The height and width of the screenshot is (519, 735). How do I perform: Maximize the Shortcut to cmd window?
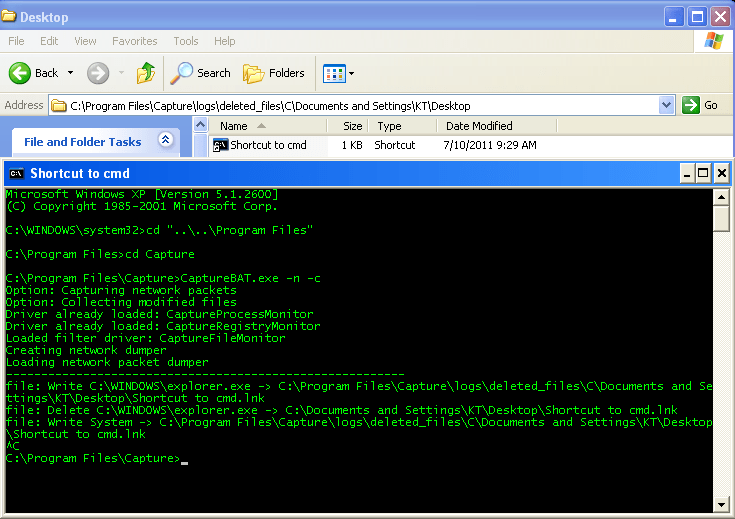[x=702, y=173]
